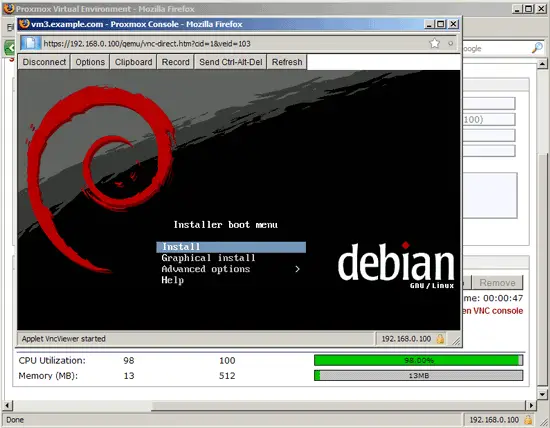Viewport: 550px width, 428px height.
Task: Click the uptime value 00:00:47
Action: 503,298
